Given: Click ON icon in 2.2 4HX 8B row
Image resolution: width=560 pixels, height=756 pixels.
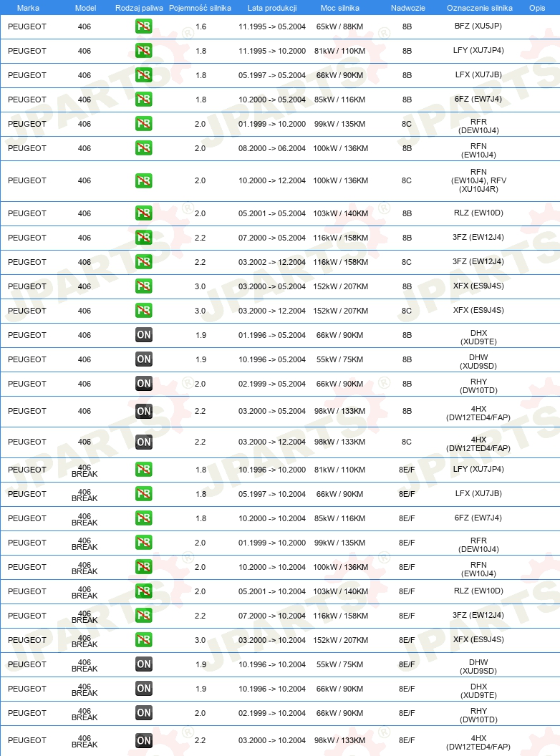Looking at the screenshot, I should (144, 411).
